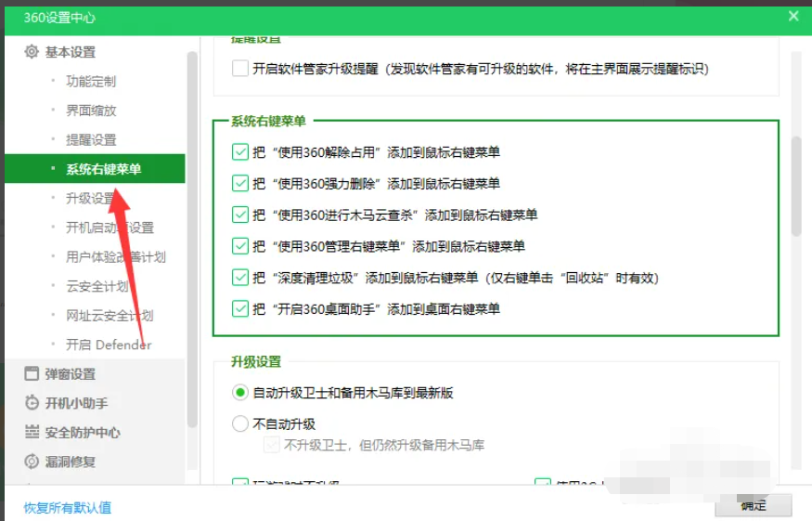
Task: Click the settings pane scrollbar thumb
Action: (x=796, y=187)
